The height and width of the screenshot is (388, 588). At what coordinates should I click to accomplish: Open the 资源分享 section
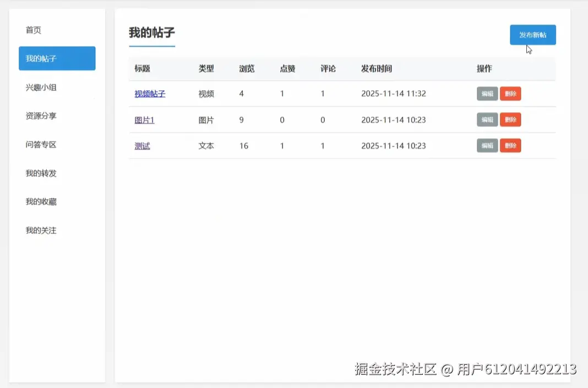(x=41, y=116)
